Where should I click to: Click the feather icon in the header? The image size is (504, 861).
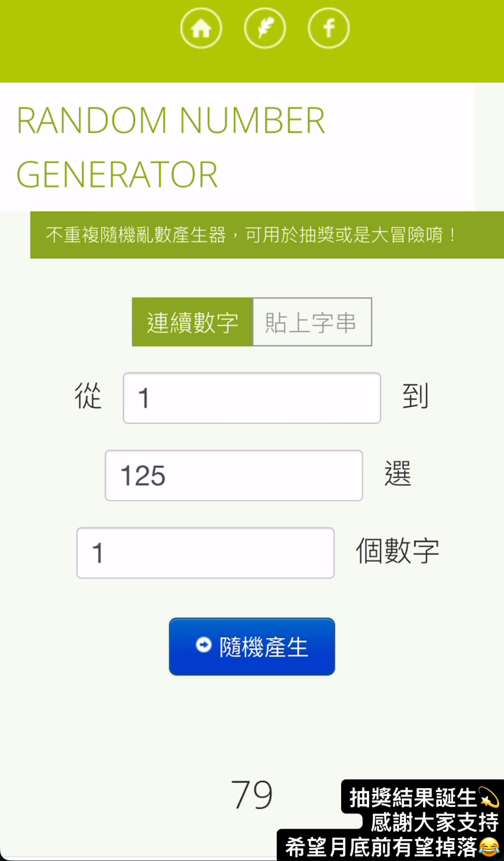[x=265, y=28]
